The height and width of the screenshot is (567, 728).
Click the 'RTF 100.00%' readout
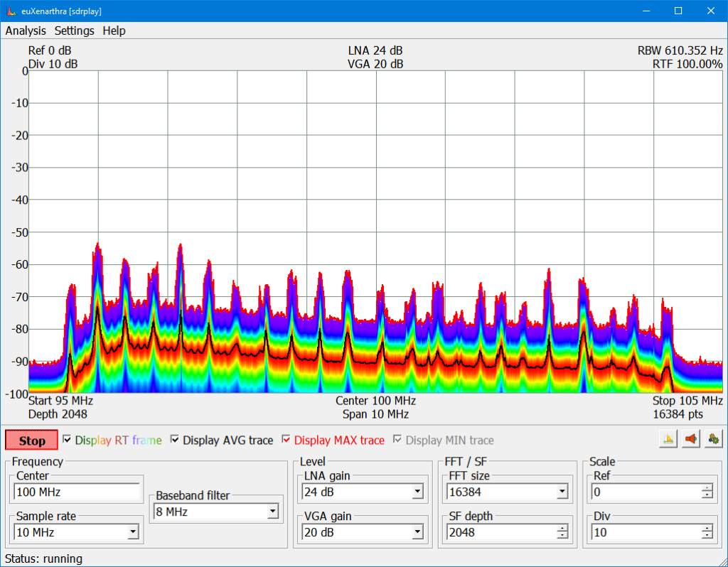[x=687, y=64]
